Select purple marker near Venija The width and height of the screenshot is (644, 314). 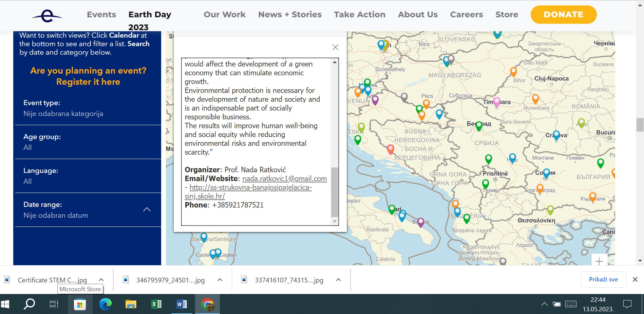[375, 100]
